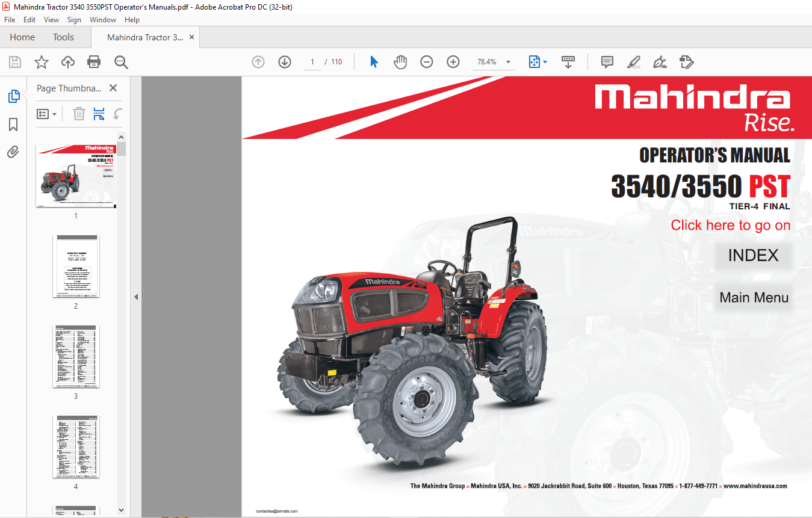This screenshot has width=812, height=518.
Task: Click the upload to cloud icon
Action: pos(68,62)
